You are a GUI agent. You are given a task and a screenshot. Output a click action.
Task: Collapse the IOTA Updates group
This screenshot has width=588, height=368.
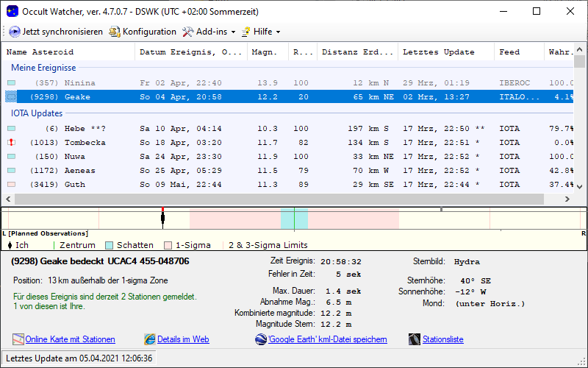tap(37, 113)
